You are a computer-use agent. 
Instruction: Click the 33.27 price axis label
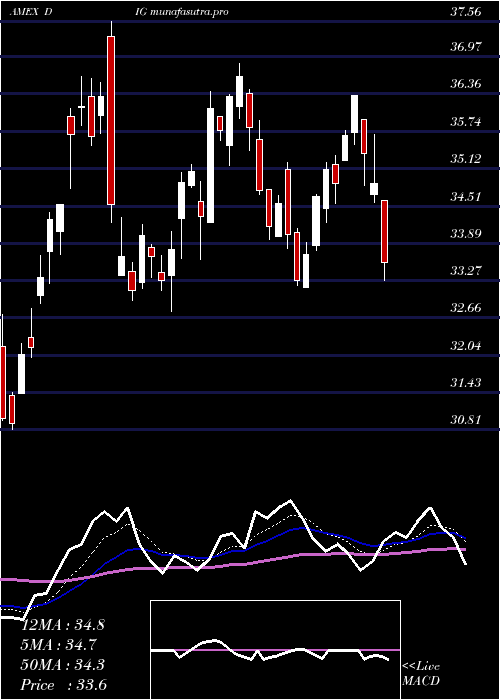click(466, 271)
